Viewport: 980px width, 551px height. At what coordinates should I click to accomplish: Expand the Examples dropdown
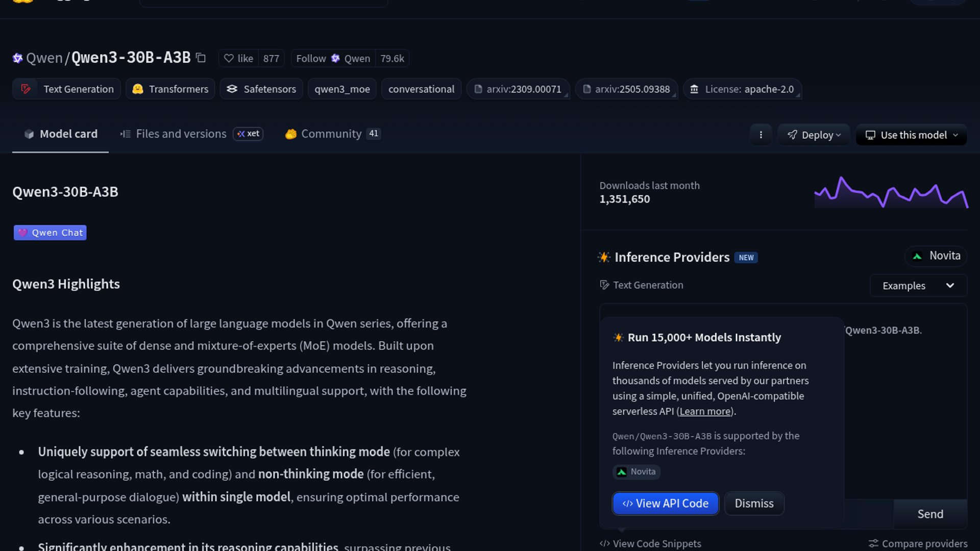tap(918, 286)
